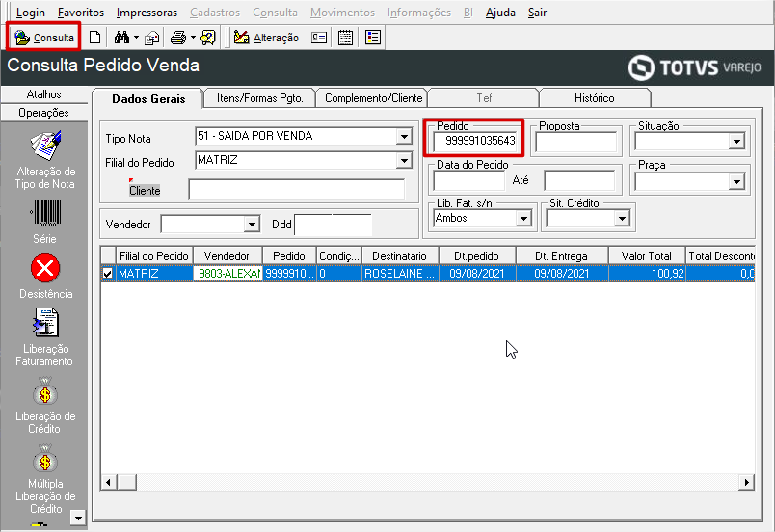
Task: Click the document properties icon beside binoculars
Action: [x=151, y=38]
